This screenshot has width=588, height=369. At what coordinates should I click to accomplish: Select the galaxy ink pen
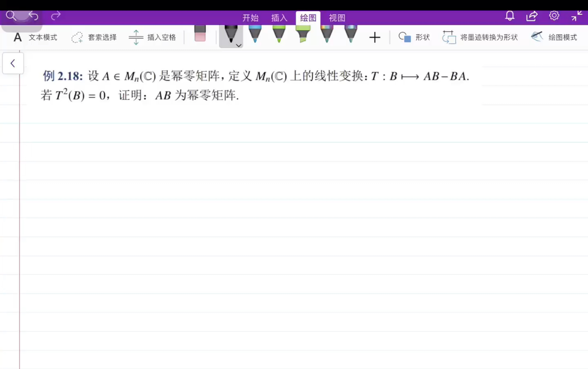[x=351, y=34]
